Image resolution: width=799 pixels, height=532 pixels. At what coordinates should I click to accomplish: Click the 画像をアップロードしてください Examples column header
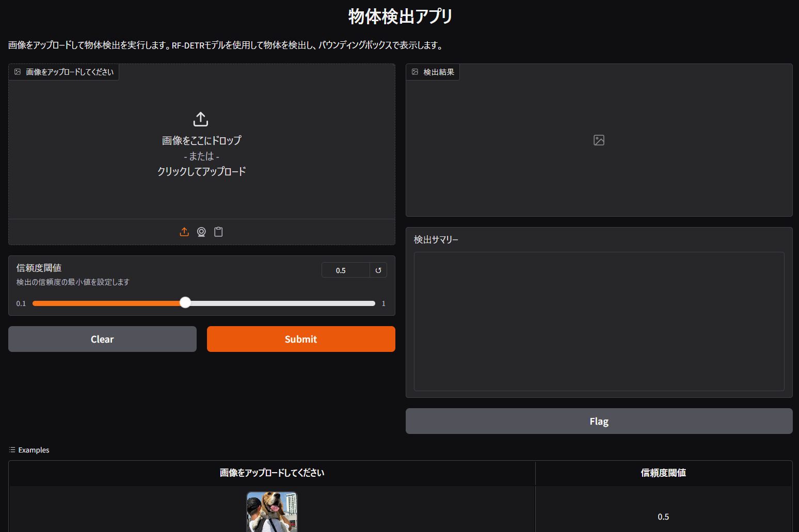point(272,473)
